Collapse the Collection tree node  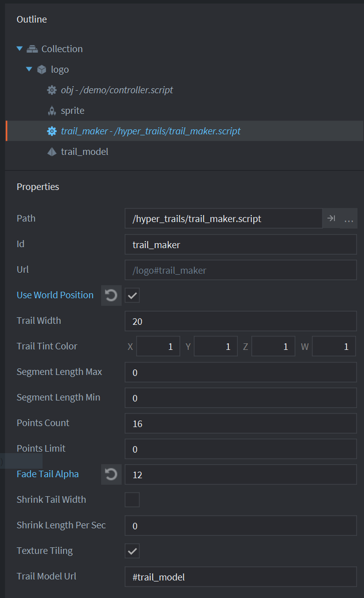(20, 49)
